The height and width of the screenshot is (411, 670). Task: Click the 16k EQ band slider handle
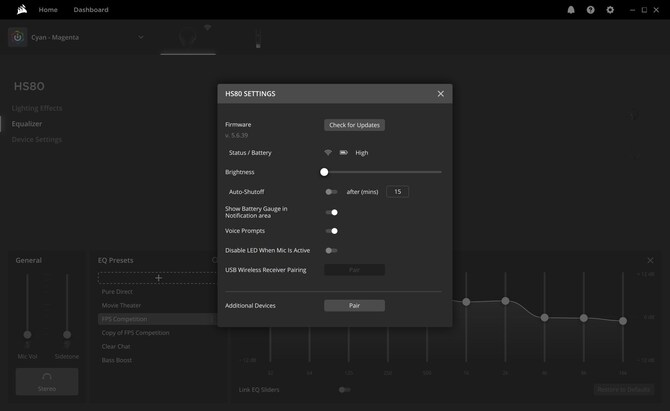coord(623,321)
